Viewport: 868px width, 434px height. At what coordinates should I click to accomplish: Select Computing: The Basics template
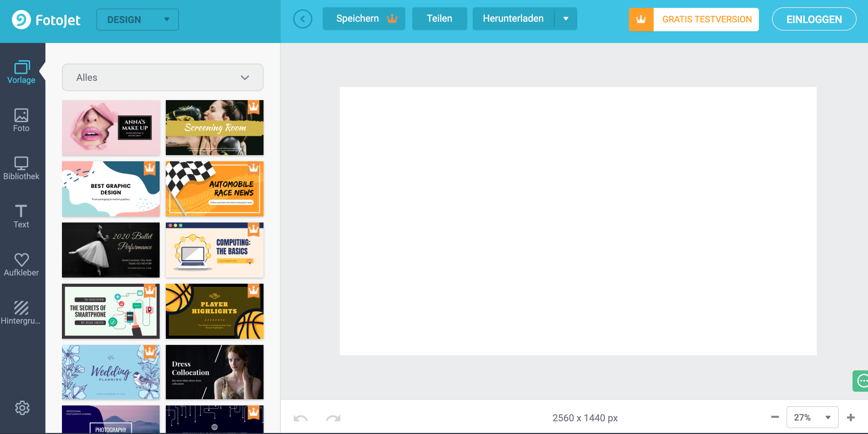[215, 250]
